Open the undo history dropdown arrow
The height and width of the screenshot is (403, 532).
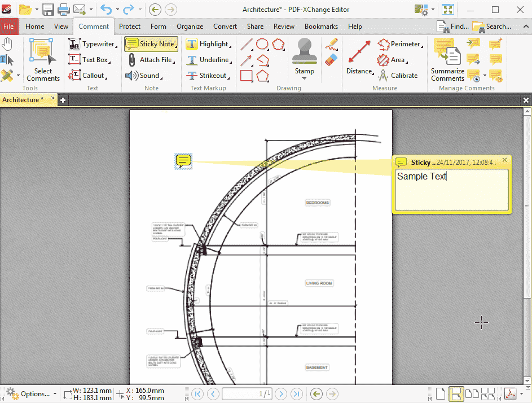[x=116, y=10]
